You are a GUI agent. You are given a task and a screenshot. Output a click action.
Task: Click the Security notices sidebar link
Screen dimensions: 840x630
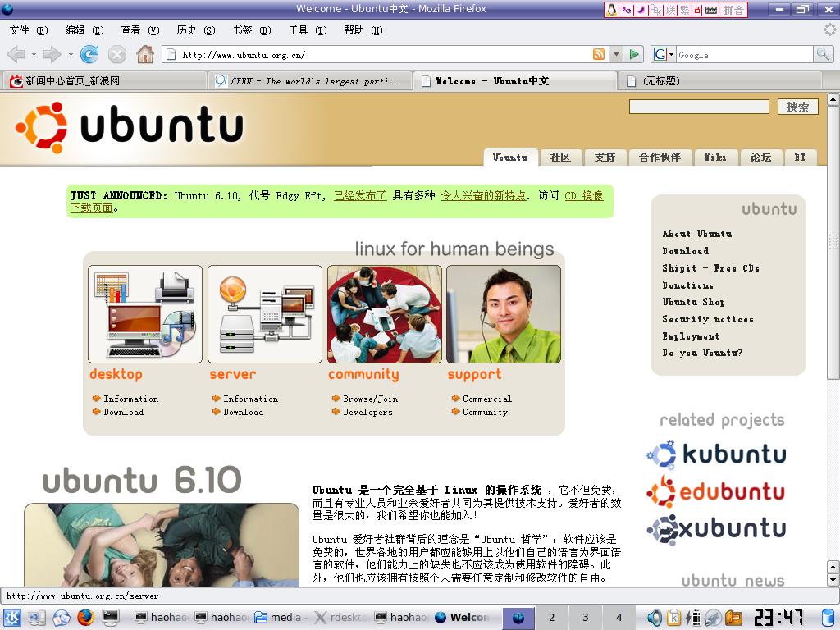(x=708, y=319)
